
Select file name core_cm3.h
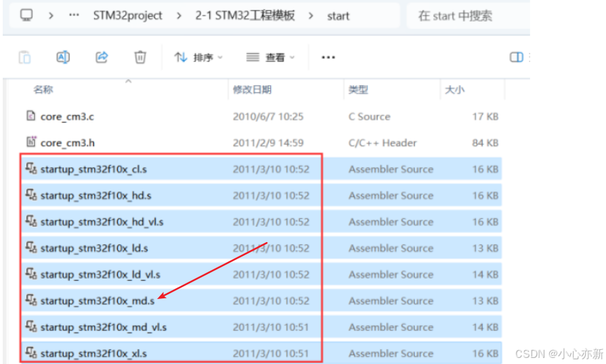click(x=68, y=143)
